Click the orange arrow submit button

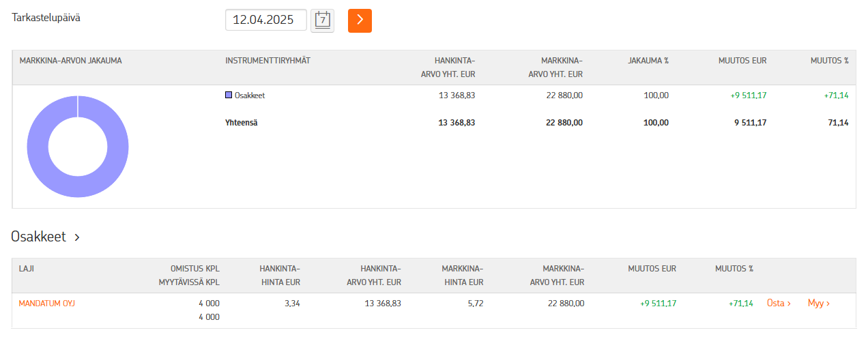(360, 20)
